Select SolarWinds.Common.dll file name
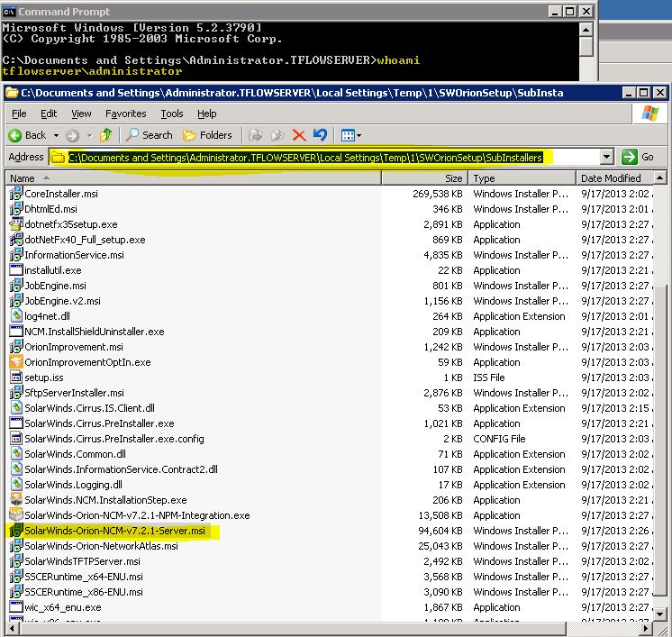The image size is (672, 637). coord(75,454)
